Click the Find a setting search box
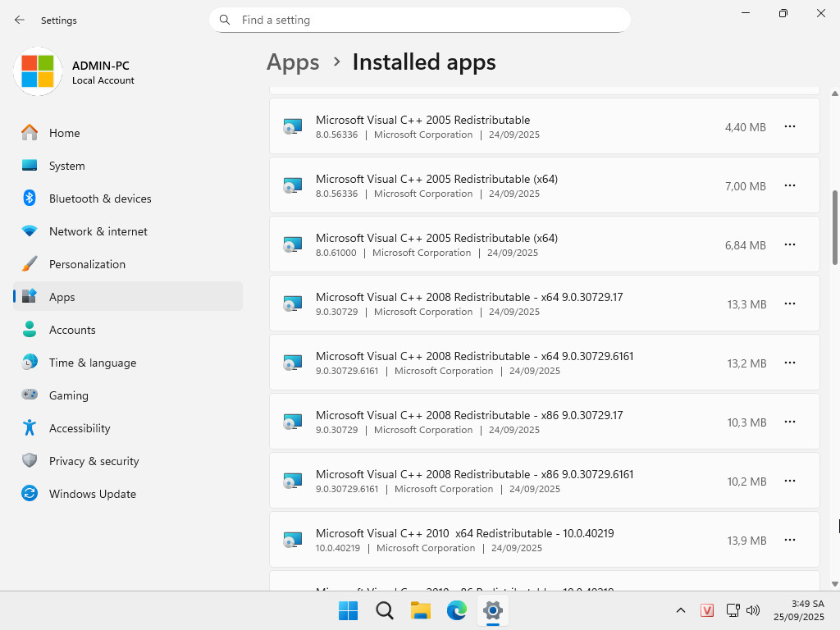Screen dimensions: 840x630 coord(419,20)
